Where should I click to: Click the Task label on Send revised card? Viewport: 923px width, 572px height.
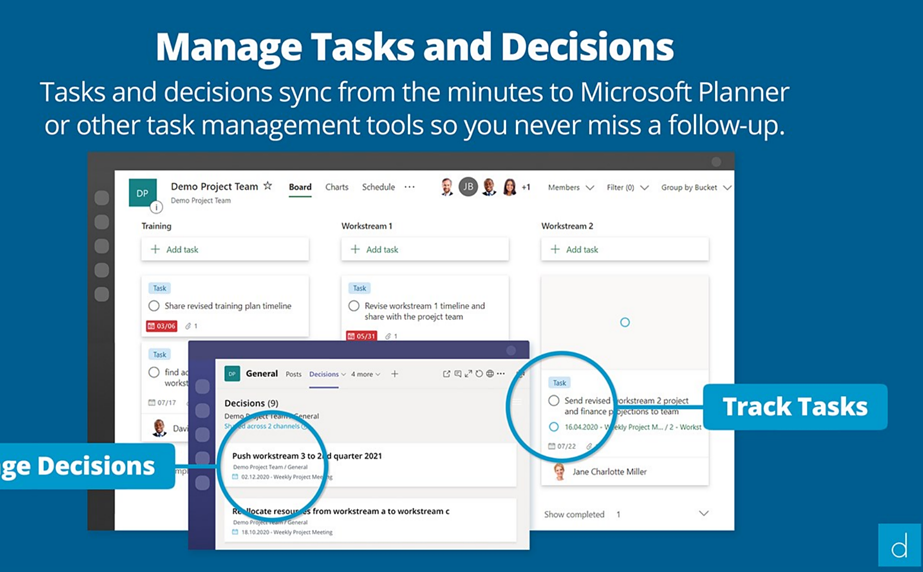(x=559, y=383)
